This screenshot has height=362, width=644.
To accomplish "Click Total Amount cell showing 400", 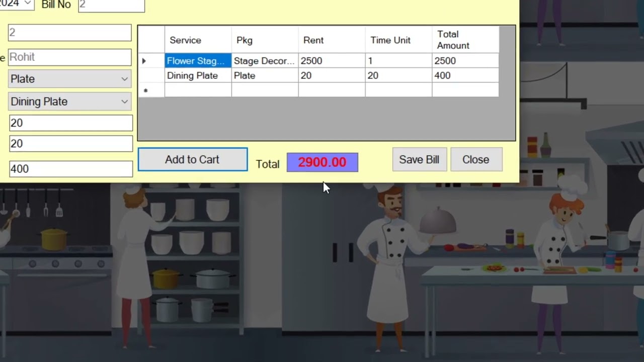I will 465,75.
